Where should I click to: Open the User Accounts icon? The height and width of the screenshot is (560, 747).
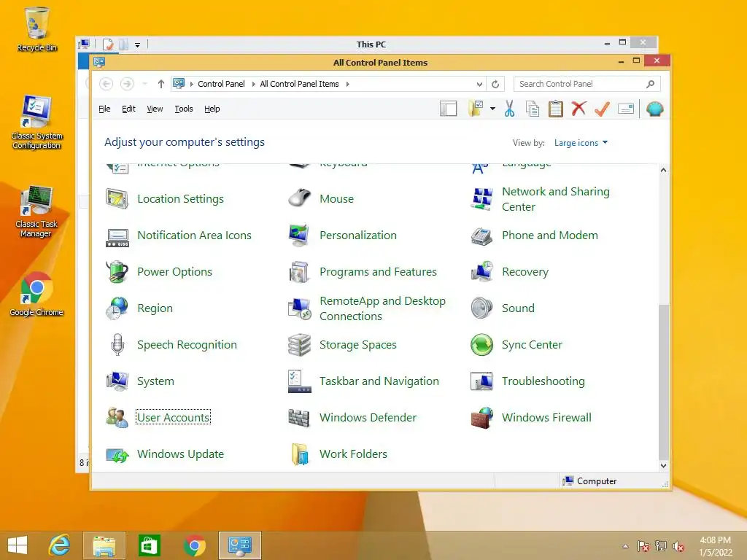pyautogui.click(x=117, y=418)
